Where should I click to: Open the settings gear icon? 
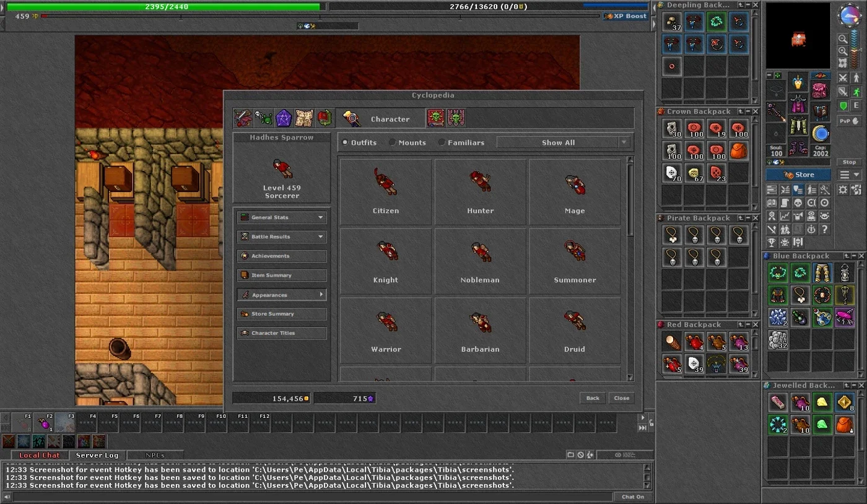[x=843, y=190]
